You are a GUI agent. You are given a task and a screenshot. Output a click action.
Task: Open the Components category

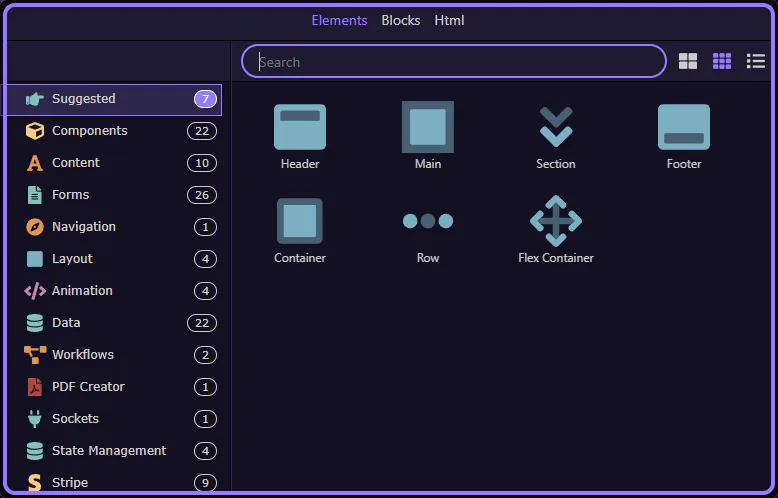[90, 131]
